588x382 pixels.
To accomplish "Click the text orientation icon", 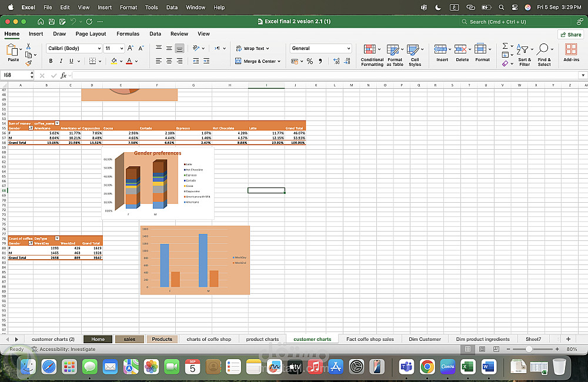I will click(196, 48).
